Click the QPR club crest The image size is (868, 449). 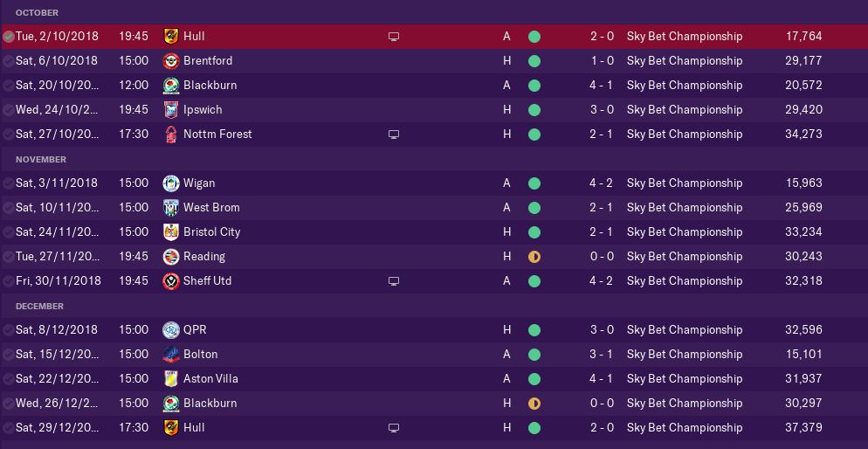pos(171,330)
